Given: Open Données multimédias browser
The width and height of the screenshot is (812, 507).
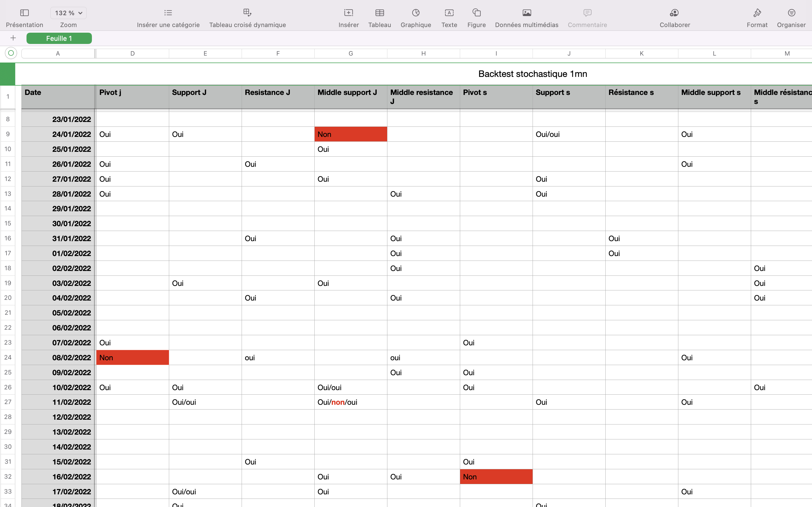Looking at the screenshot, I should pos(526,13).
